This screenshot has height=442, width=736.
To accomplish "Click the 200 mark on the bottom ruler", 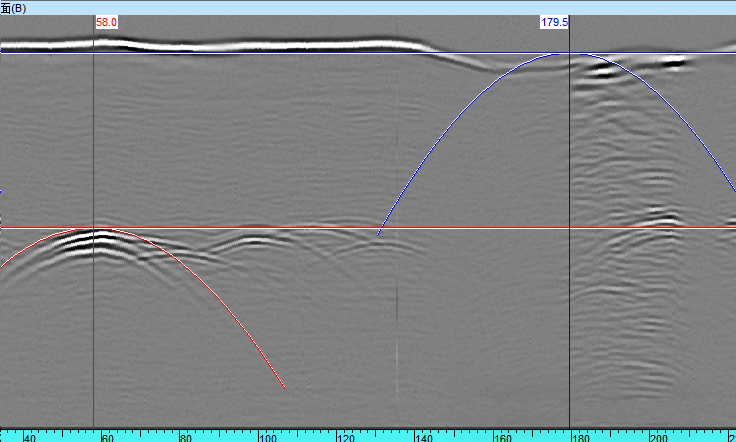I will 659,437.
